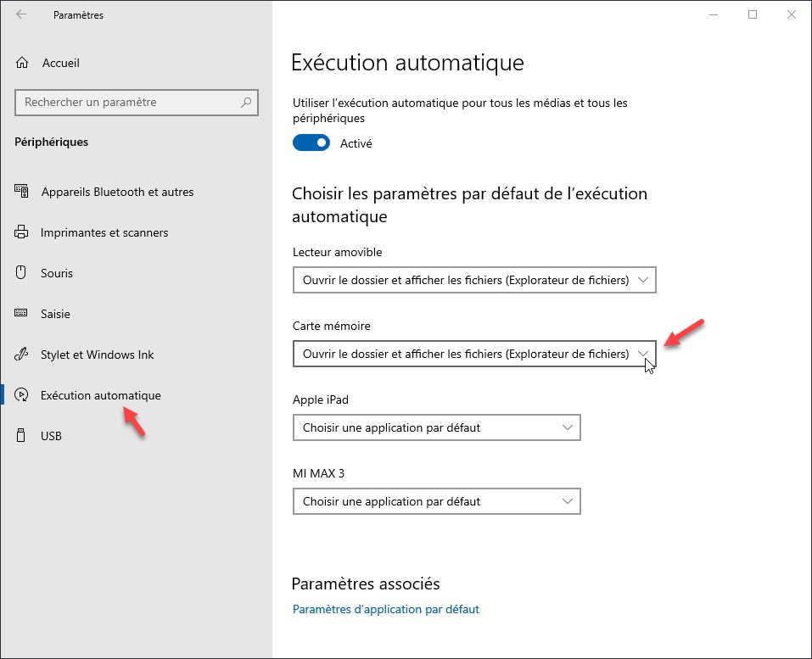Click the USB icon in the sidebar
Screen dimensions: 812x659
[x=22, y=436]
